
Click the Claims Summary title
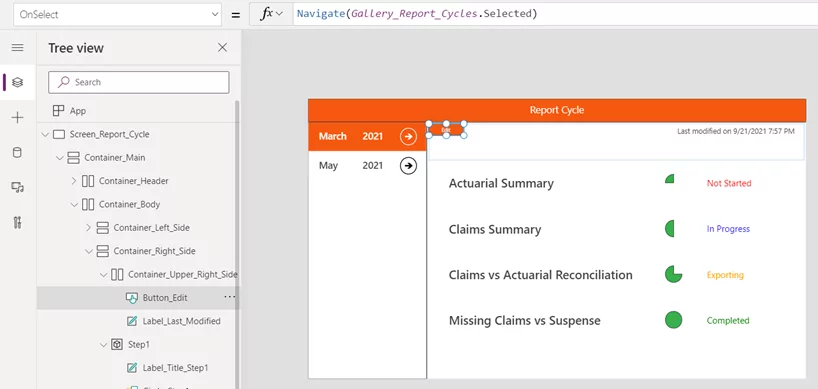coord(495,229)
